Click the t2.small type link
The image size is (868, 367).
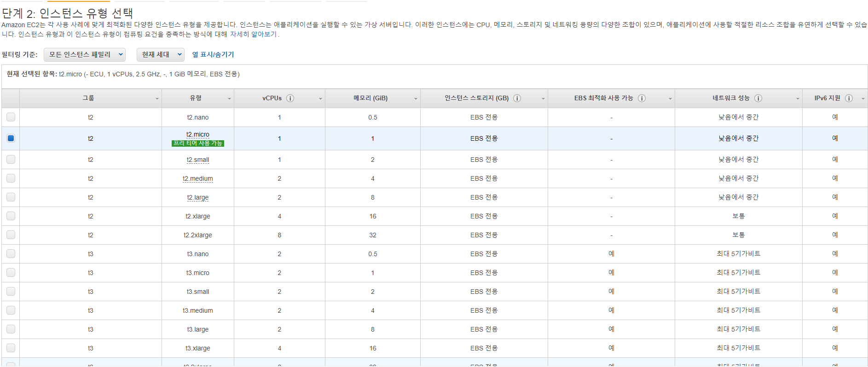pos(198,160)
